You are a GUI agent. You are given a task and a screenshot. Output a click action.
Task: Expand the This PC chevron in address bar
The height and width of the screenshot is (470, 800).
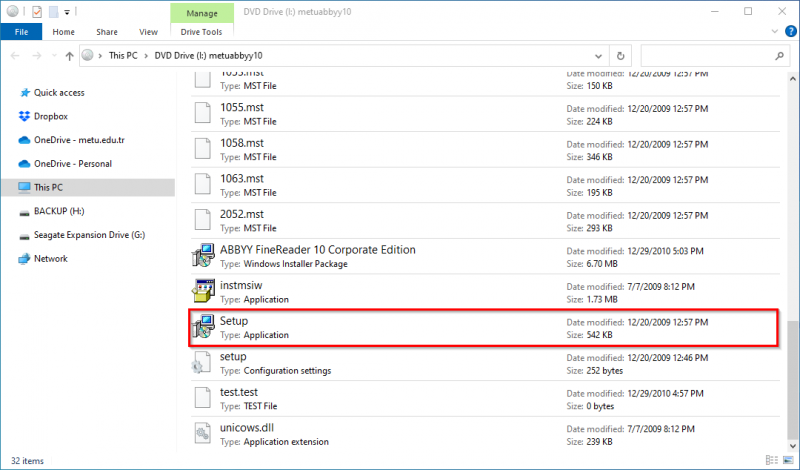[146, 56]
